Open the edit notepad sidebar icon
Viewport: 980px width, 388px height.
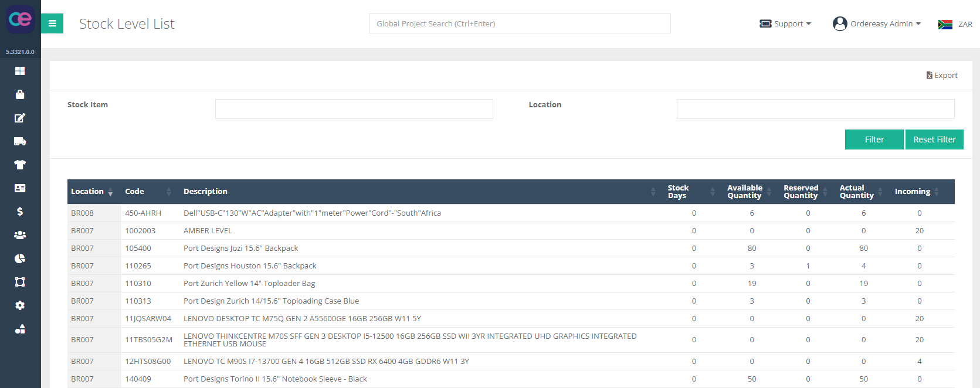click(20, 118)
